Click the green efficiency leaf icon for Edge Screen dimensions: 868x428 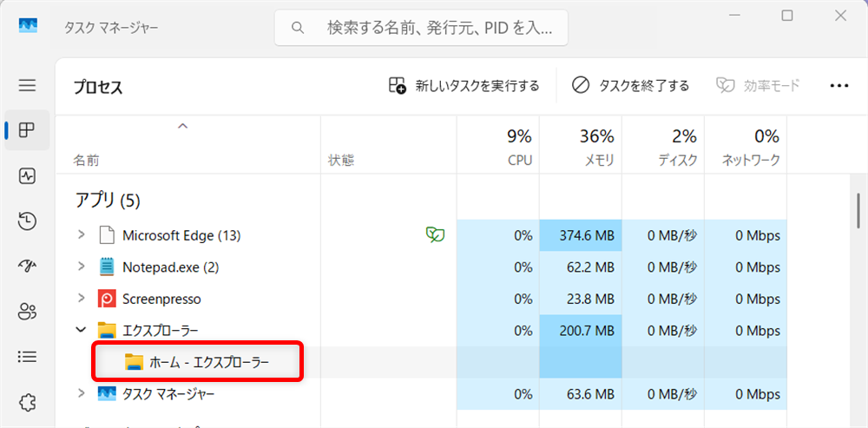435,234
